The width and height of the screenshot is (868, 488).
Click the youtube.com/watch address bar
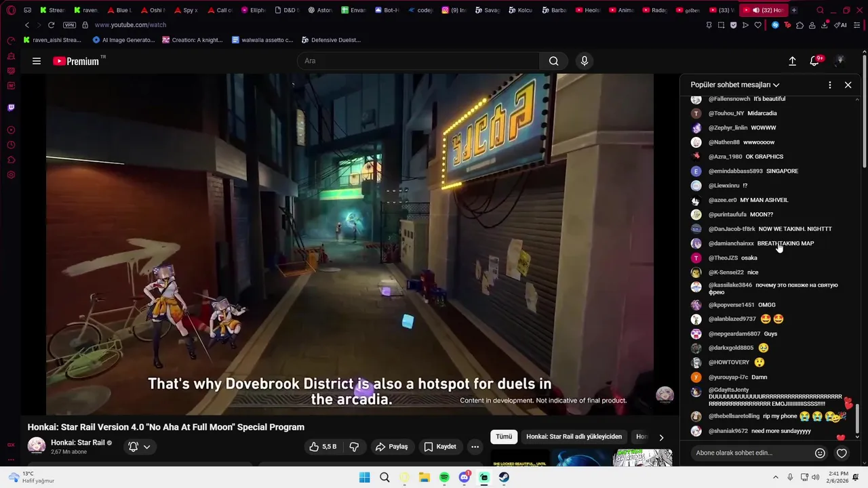pos(130,25)
